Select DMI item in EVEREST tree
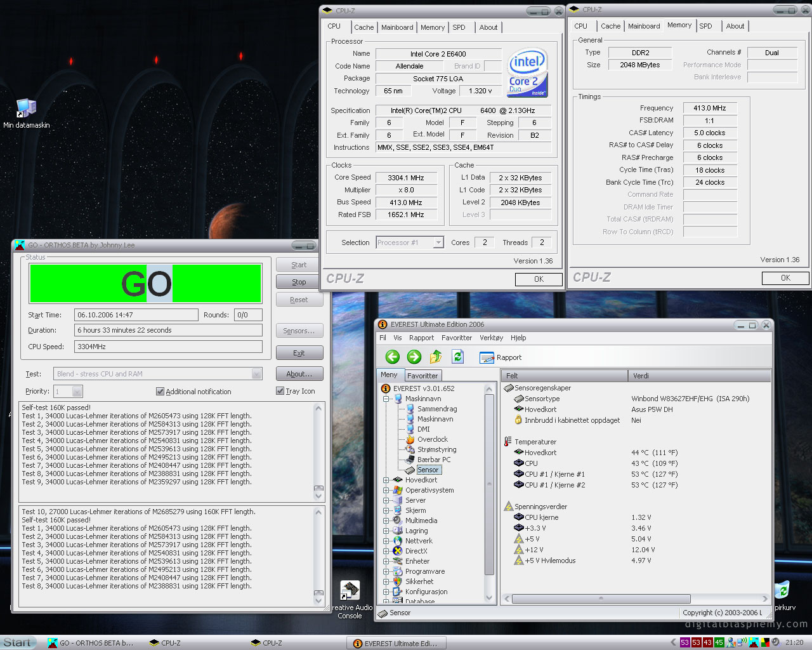 pyautogui.click(x=423, y=429)
